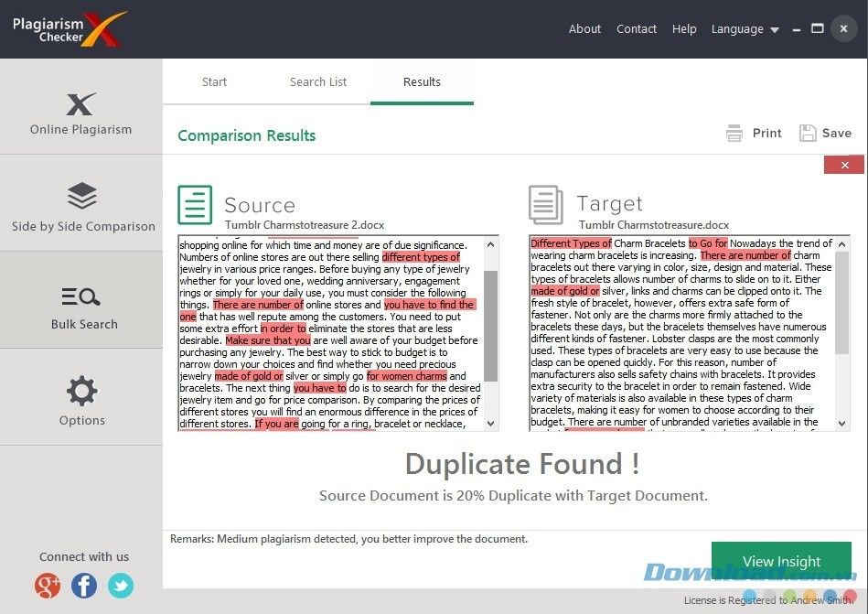
Task: Open the Help menu
Action: point(684,28)
